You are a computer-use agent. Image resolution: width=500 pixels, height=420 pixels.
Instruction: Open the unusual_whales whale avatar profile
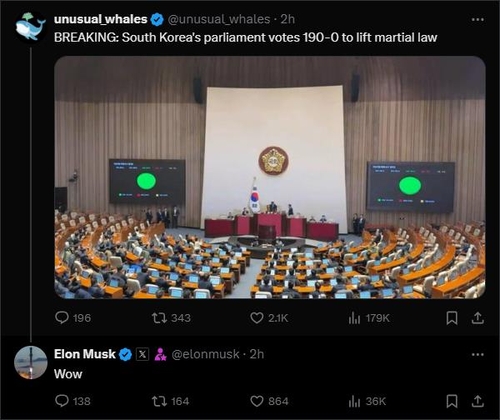31,27
